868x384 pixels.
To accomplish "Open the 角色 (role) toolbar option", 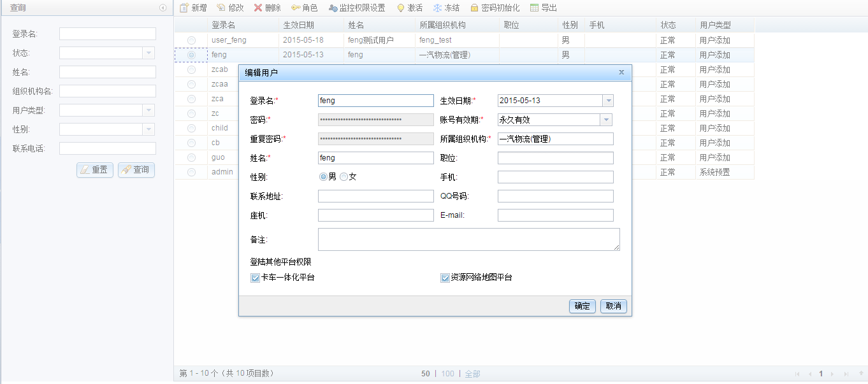I will 304,8.
